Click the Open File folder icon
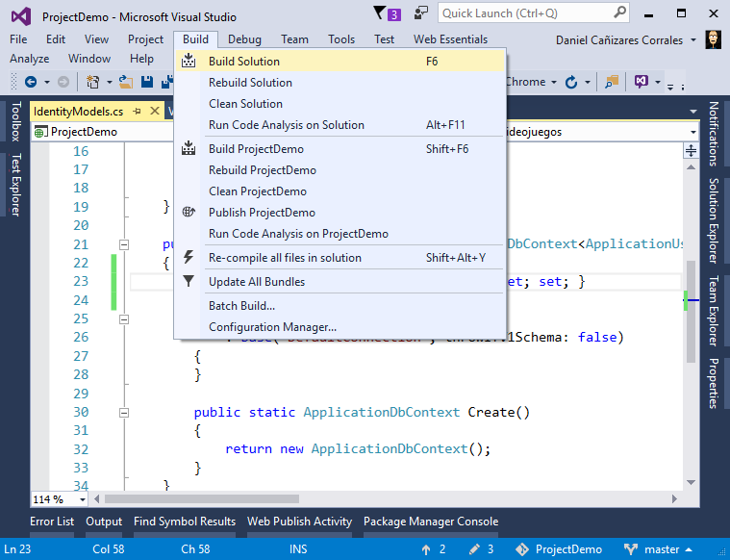 [x=126, y=82]
